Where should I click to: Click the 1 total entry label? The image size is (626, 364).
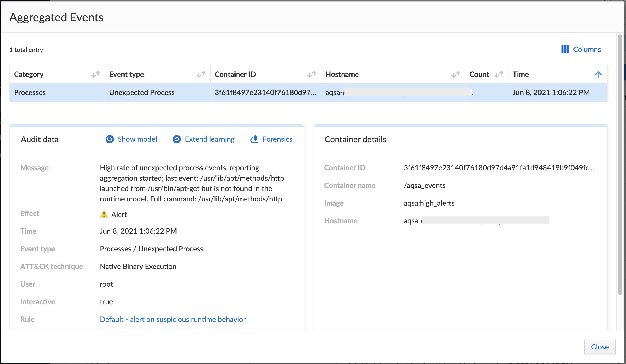pyautogui.click(x=26, y=50)
